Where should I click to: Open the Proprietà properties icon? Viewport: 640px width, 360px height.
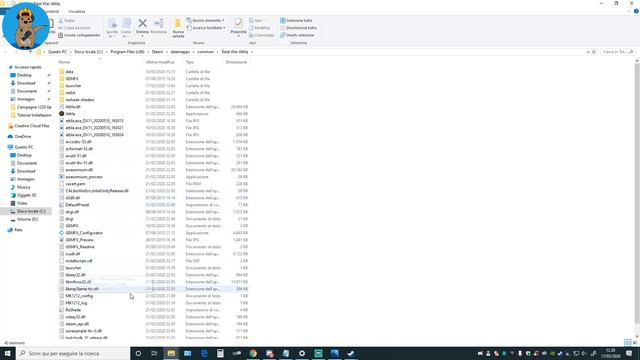[238, 24]
